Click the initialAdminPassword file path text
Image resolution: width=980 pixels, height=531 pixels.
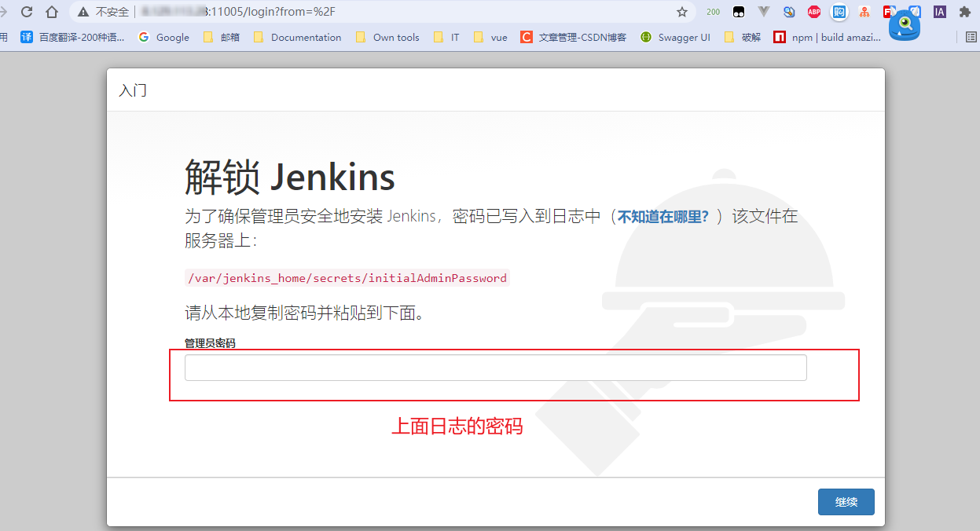(x=347, y=278)
